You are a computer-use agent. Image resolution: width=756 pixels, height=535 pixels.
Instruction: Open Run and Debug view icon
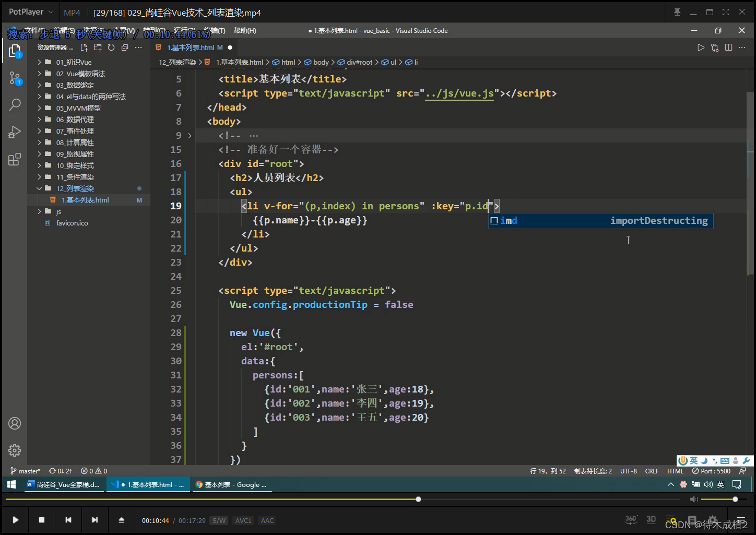click(x=15, y=132)
